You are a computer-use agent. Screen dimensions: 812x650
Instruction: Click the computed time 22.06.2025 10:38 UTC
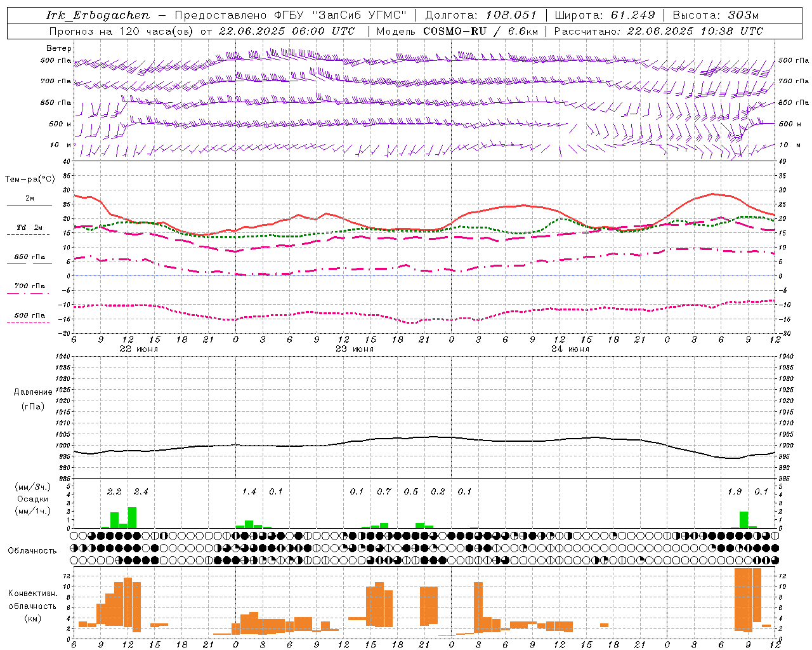(x=695, y=31)
